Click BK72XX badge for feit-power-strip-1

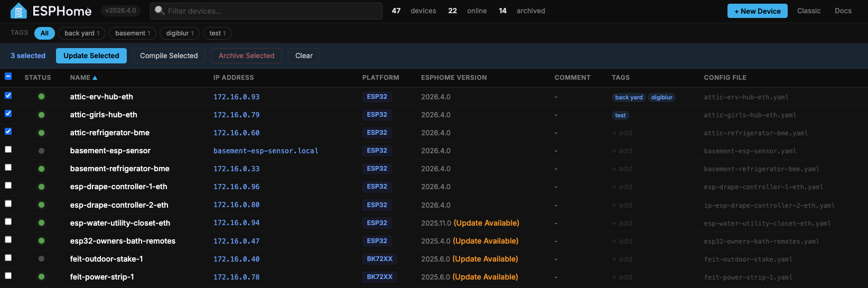point(380,277)
